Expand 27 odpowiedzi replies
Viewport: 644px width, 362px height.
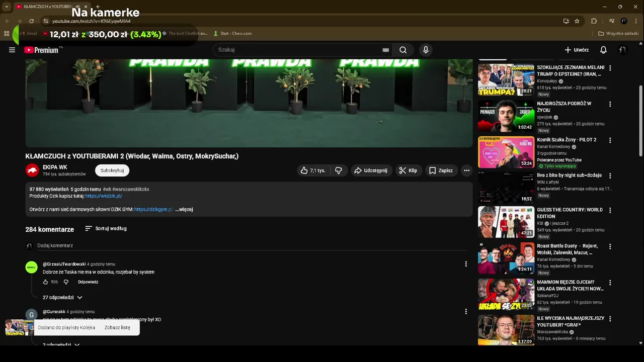pos(62,298)
